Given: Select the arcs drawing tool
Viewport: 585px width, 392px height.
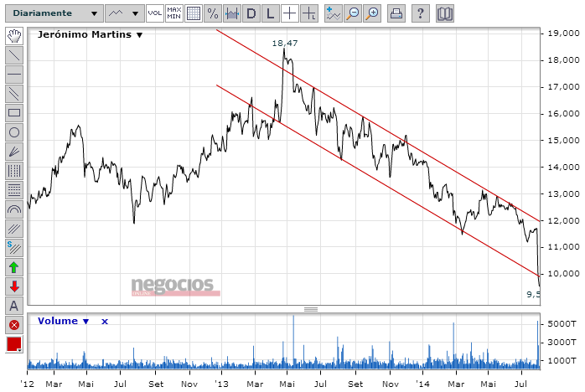Looking at the screenshot, I should 14,209.
